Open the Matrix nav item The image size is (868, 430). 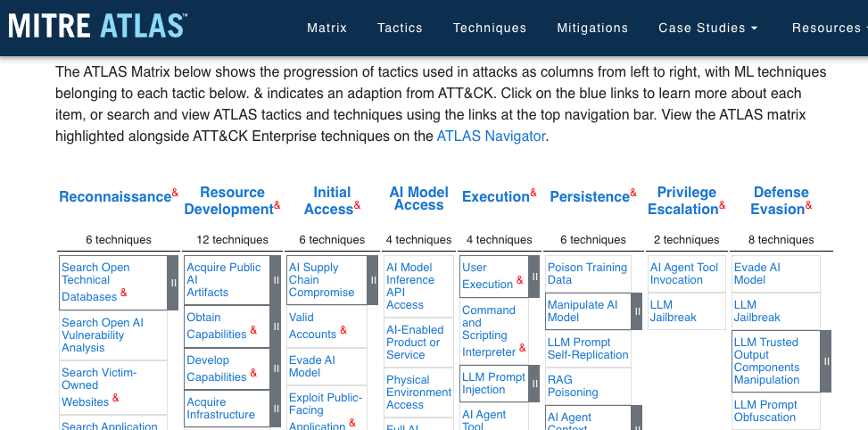click(327, 28)
